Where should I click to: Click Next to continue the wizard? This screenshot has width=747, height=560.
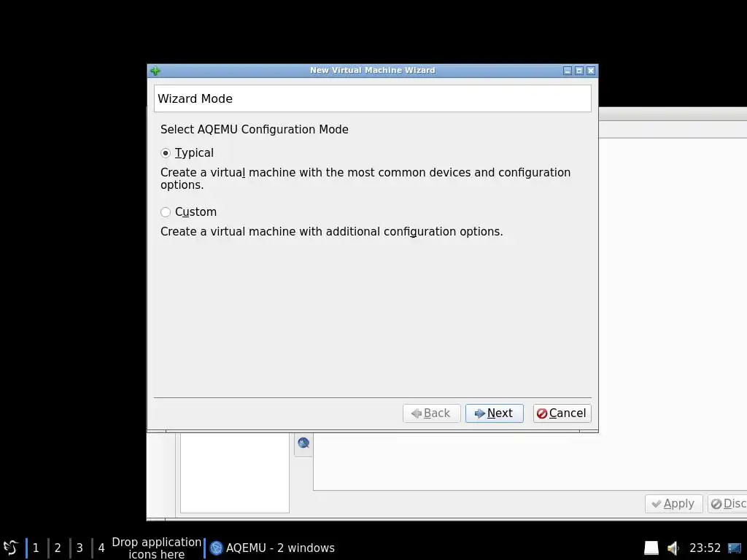[494, 413]
